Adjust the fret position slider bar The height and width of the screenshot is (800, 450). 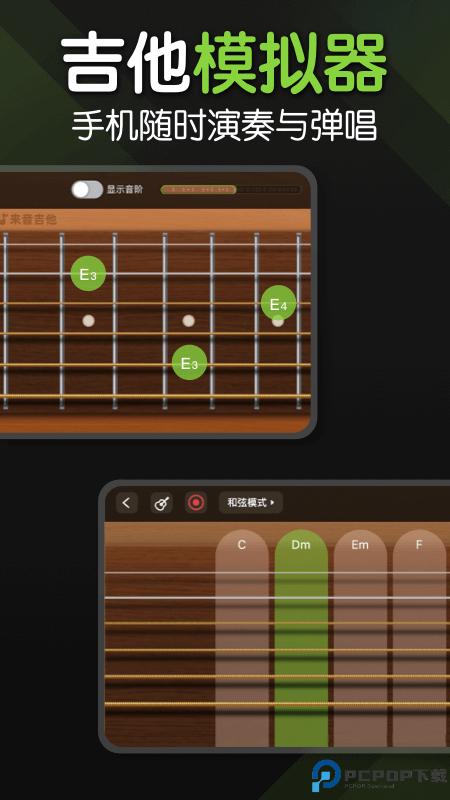pyautogui.click(x=231, y=190)
